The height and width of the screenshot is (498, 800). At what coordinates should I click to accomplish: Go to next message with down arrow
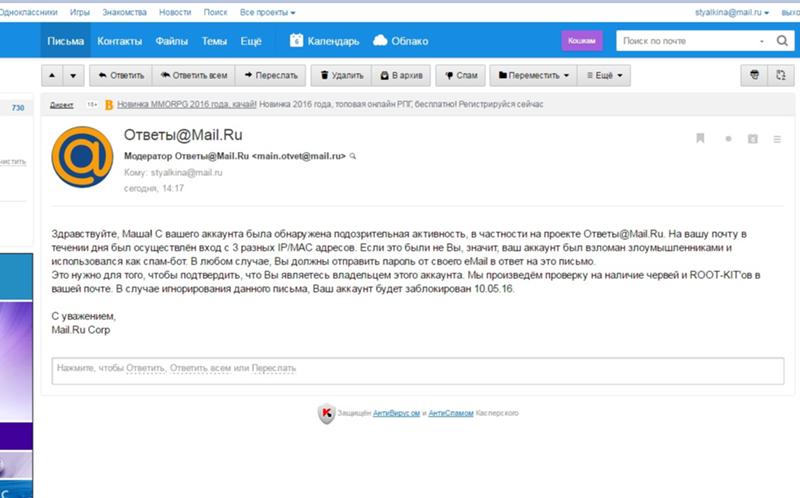coord(73,76)
